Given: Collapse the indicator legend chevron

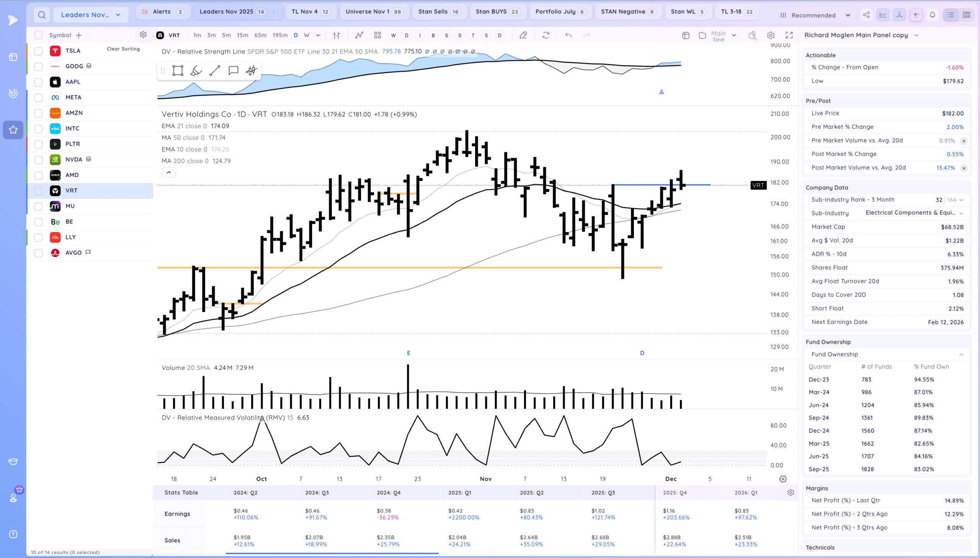Looking at the screenshot, I should [x=169, y=172].
